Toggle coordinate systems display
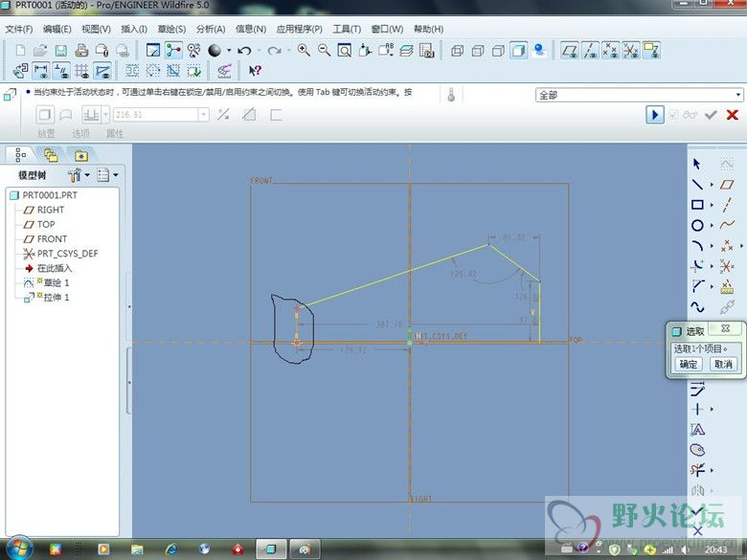747x560 pixels. (x=631, y=51)
